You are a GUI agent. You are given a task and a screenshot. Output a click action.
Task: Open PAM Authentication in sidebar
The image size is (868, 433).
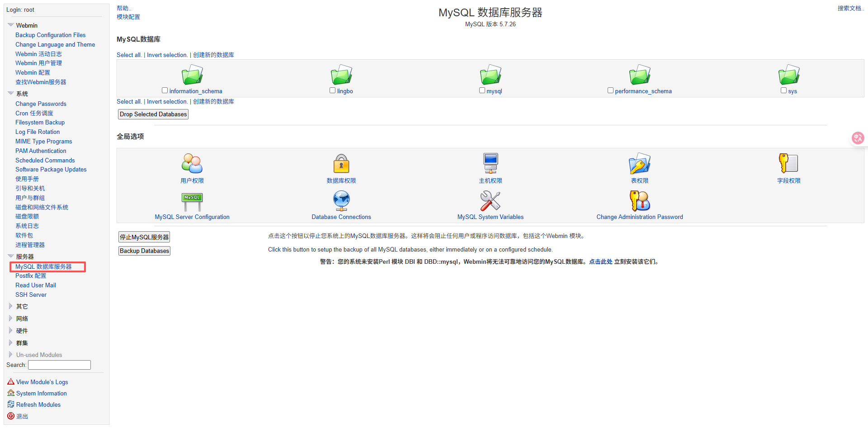pyautogui.click(x=41, y=151)
